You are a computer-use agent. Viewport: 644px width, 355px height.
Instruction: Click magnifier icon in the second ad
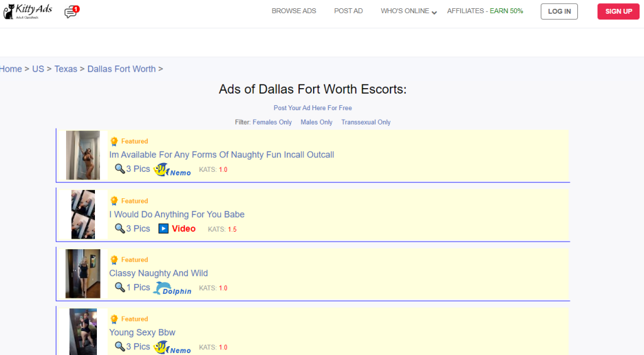[119, 228]
